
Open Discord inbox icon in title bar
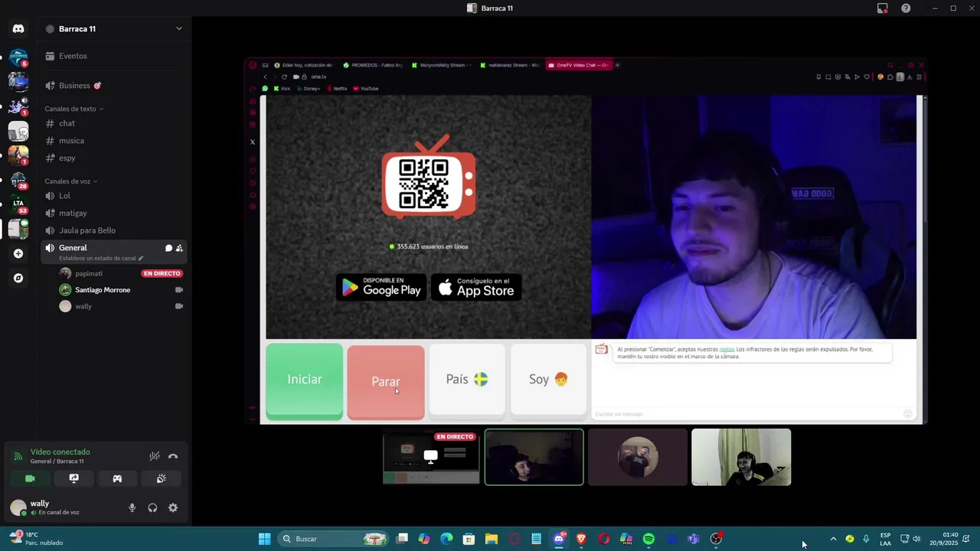pos(883,8)
